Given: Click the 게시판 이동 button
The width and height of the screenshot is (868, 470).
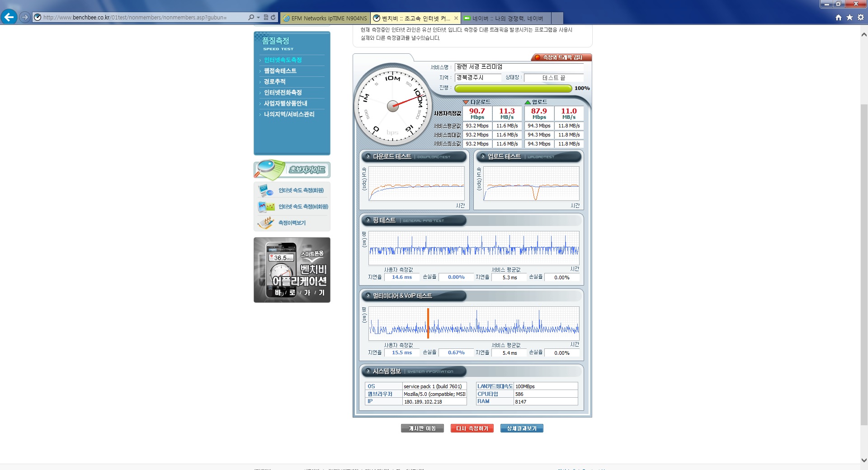Looking at the screenshot, I should (x=422, y=428).
